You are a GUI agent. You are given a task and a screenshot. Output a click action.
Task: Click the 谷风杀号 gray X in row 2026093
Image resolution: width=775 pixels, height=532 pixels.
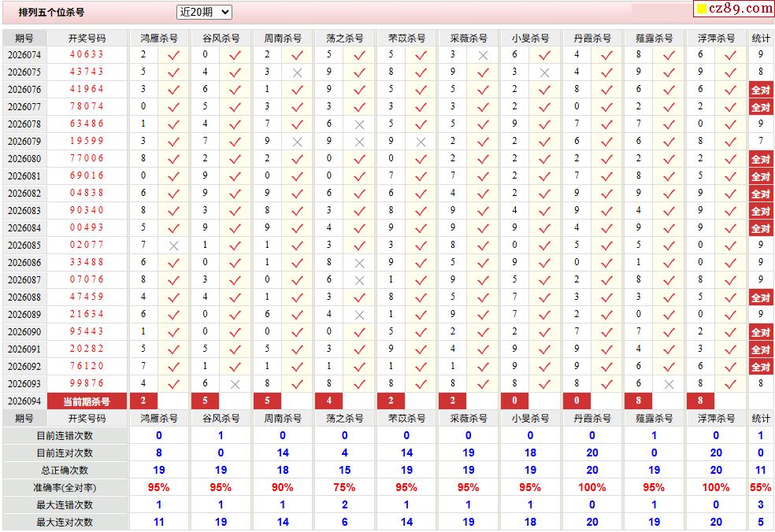point(235,384)
